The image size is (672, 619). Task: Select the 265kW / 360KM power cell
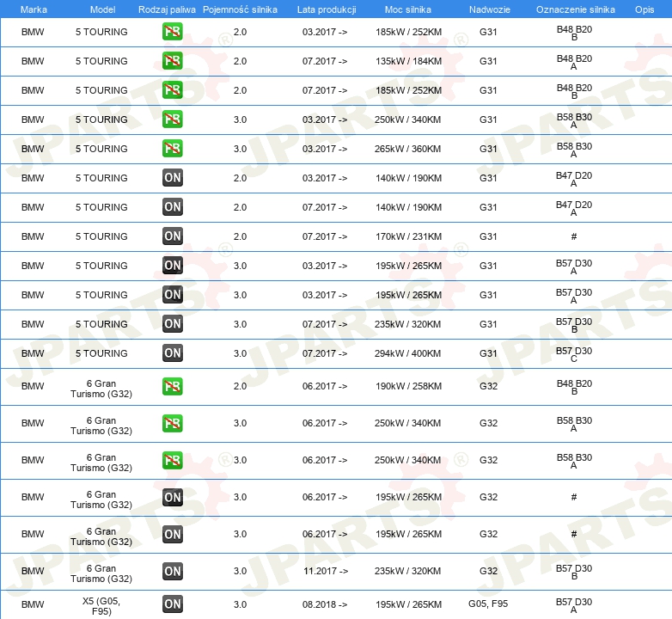(x=407, y=149)
